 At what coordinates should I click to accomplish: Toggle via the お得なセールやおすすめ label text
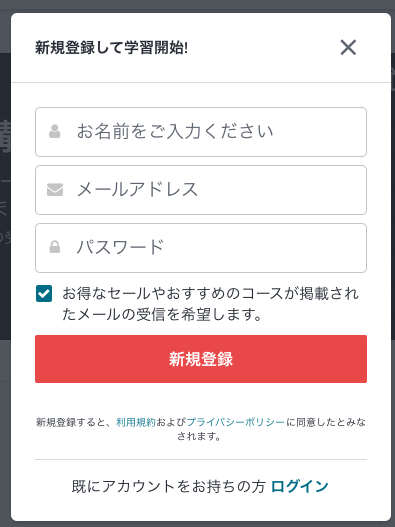[x=210, y=304]
